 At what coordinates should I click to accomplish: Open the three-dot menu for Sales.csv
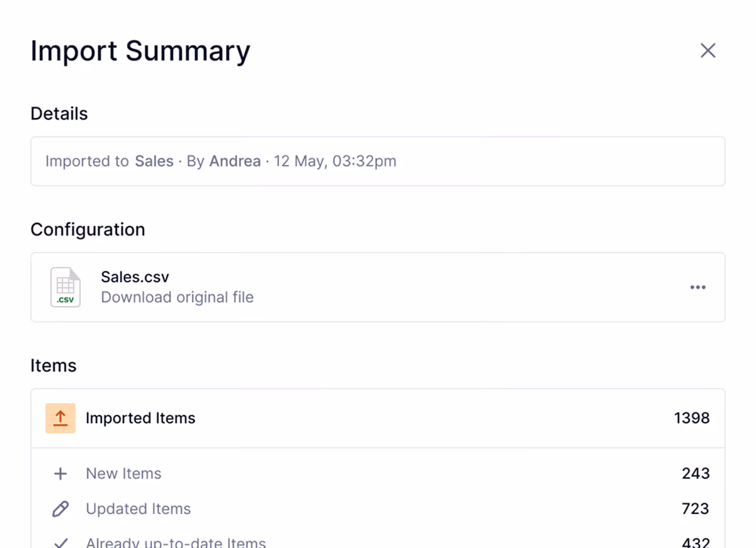coord(697,287)
